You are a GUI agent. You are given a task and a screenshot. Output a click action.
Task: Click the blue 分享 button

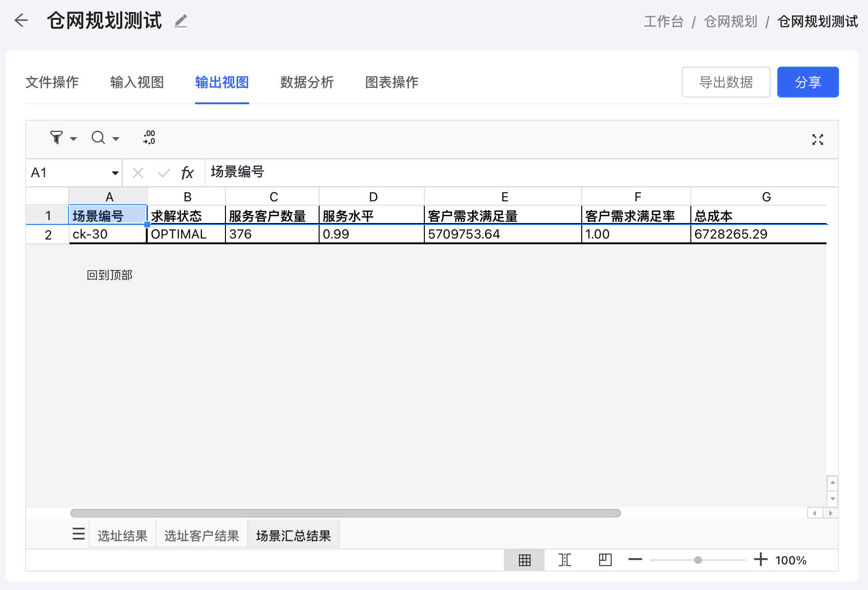(808, 82)
